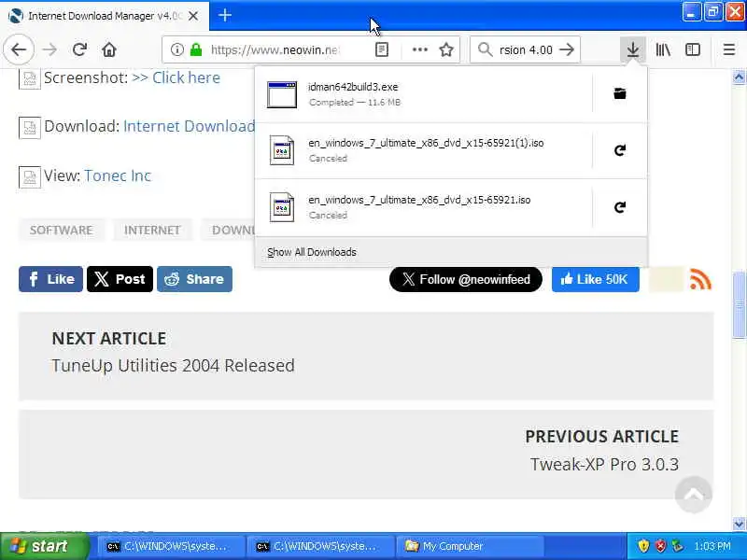Image resolution: width=747 pixels, height=560 pixels.
Task: Open the orange RSS feed icon
Action: (700, 279)
